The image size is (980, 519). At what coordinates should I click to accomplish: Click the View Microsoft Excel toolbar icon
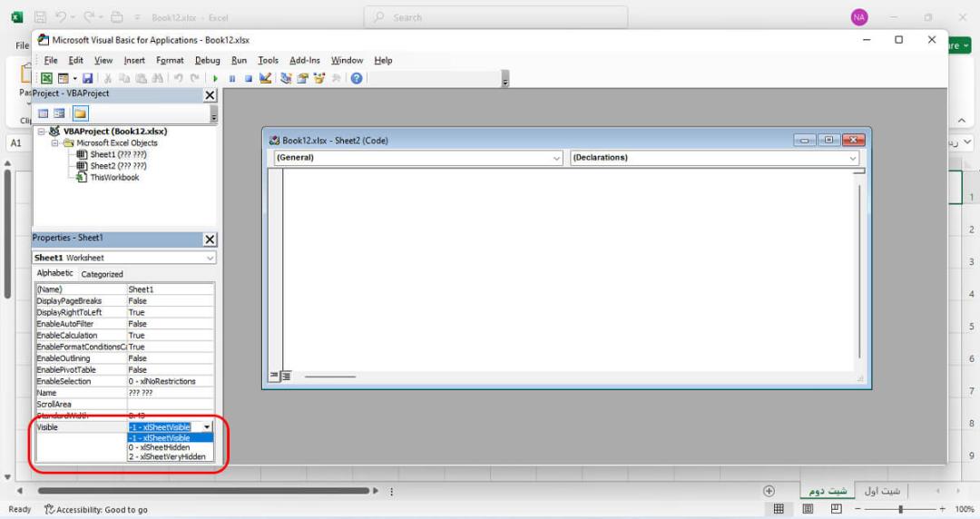[x=47, y=78]
